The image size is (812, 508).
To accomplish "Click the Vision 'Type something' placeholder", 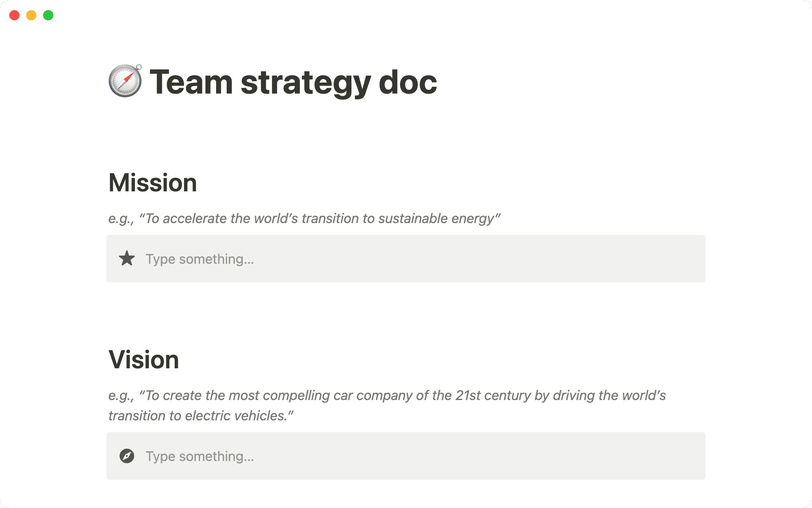I will click(x=200, y=456).
